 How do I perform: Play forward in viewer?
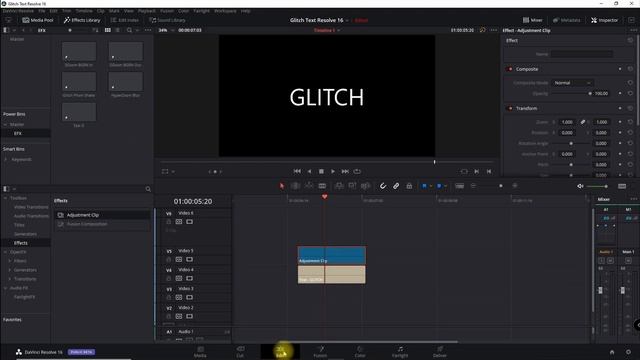333,171
